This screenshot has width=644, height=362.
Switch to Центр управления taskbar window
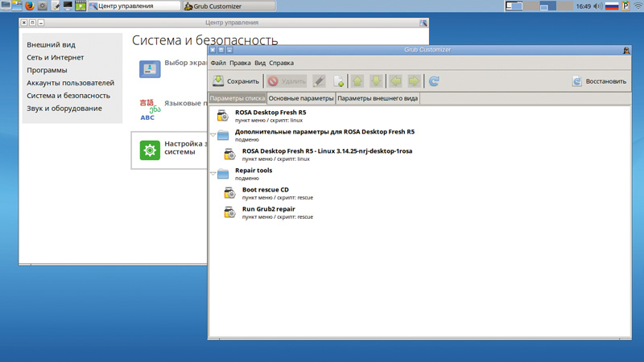(134, 6)
